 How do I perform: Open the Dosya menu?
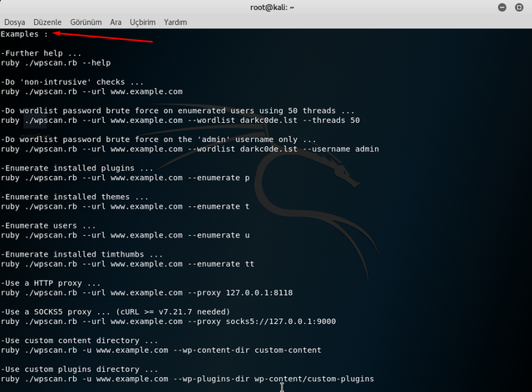point(15,22)
